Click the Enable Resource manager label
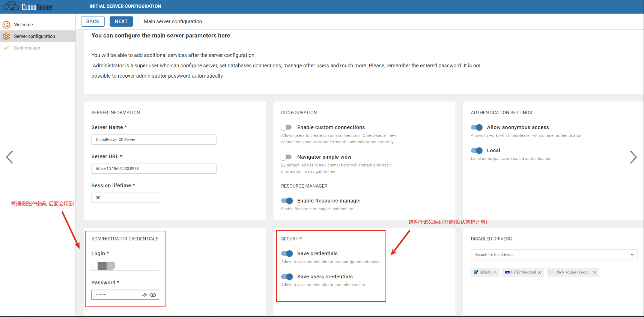Screen dimensions: 644x317 point(329,201)
